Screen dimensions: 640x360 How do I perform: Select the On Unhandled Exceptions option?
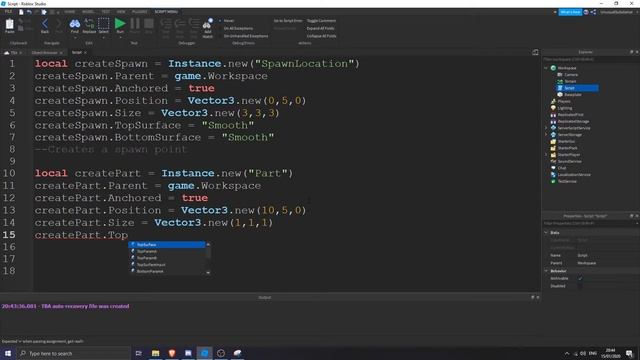pos(244,36)
